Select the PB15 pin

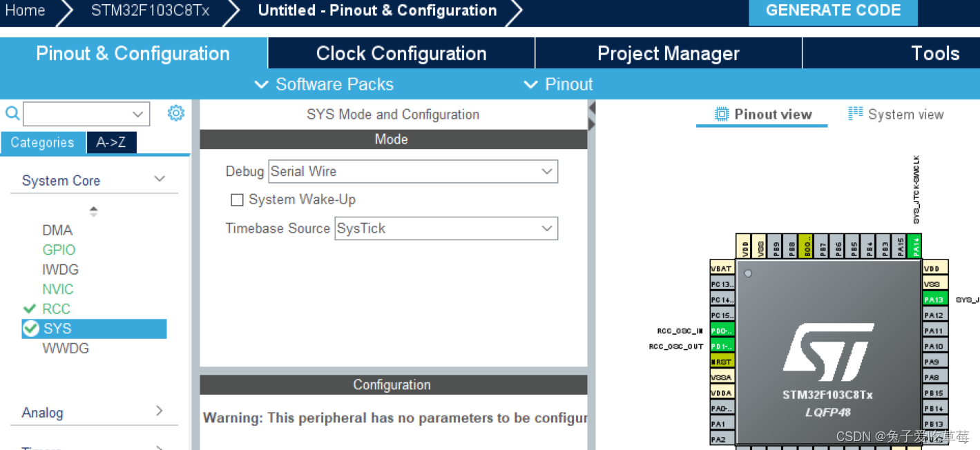coord(935,393)
